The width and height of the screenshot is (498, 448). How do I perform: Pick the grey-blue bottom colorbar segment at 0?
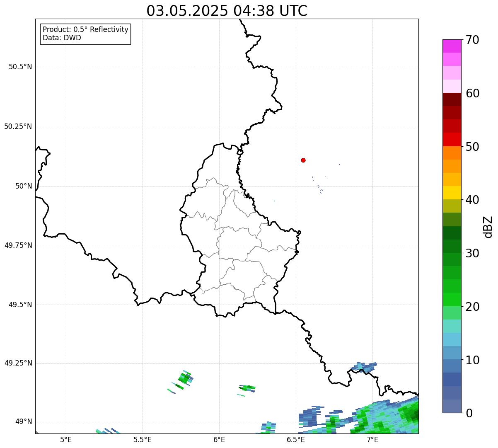[x=452, y=406]
